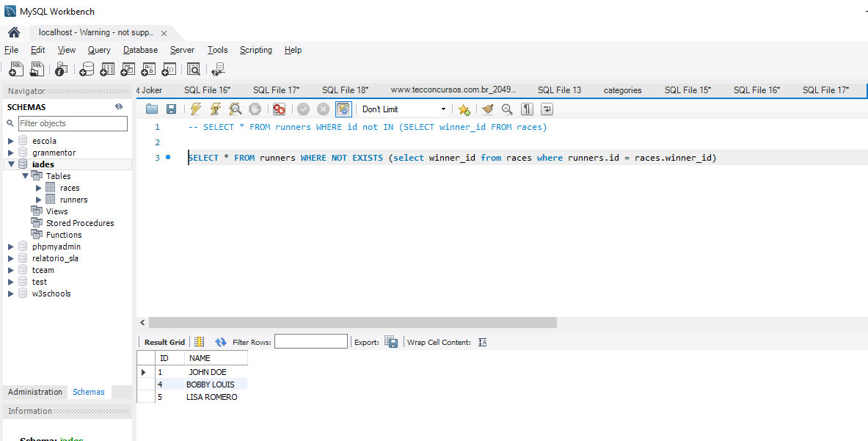Screen dimensions: 868x441
Task: Toggle wrap cell content in results
Action: pos(483,343)
